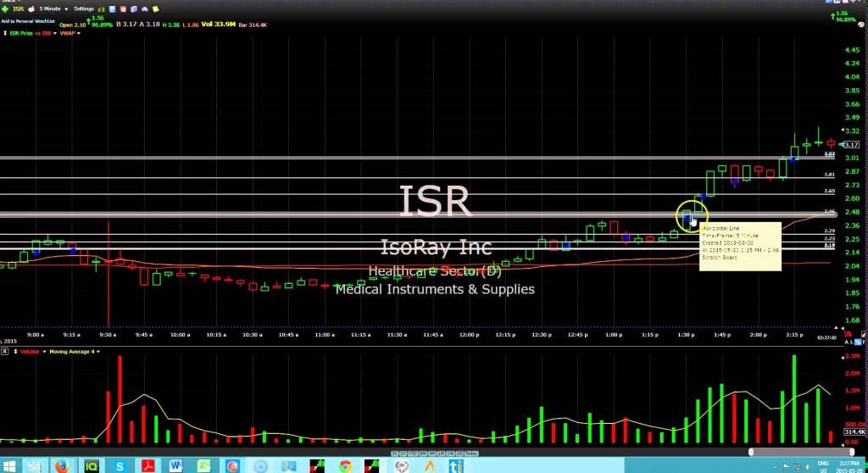
Task: Click the right handle of time range slider
Action: pos(851,452)
